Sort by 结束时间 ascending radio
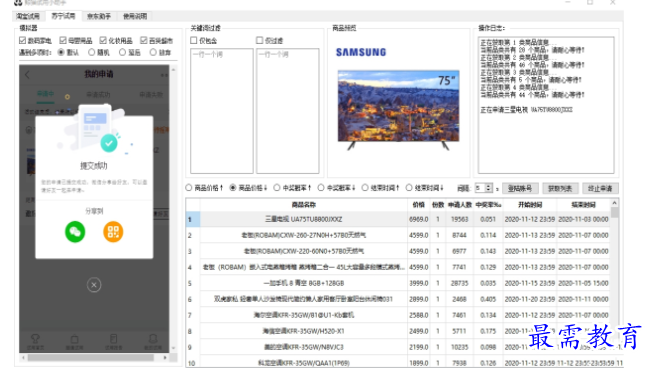 [x=365, y=188]
